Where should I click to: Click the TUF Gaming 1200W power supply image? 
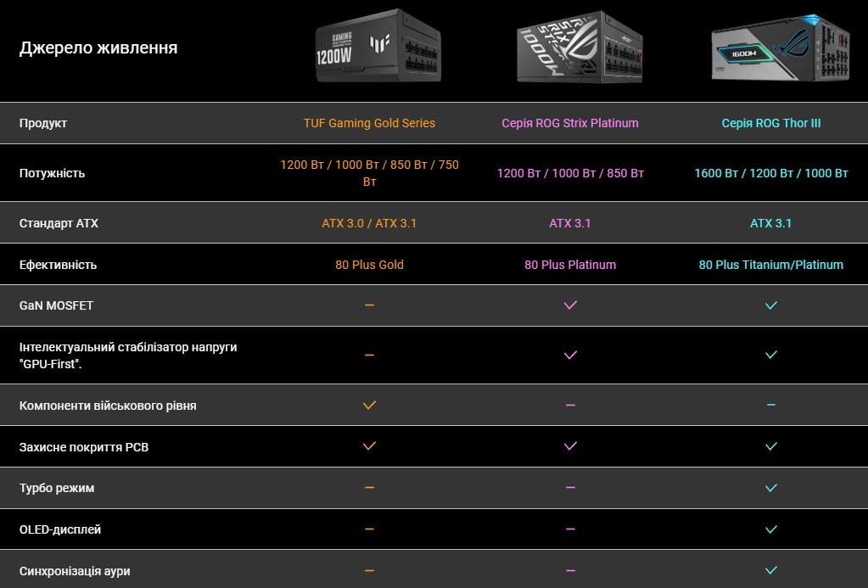point(378,46)
